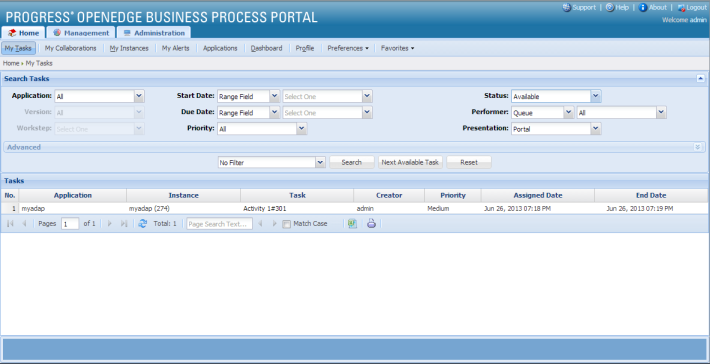710x364 pixels.
Task: Click the Search button
Action: (x=352, y=162)
